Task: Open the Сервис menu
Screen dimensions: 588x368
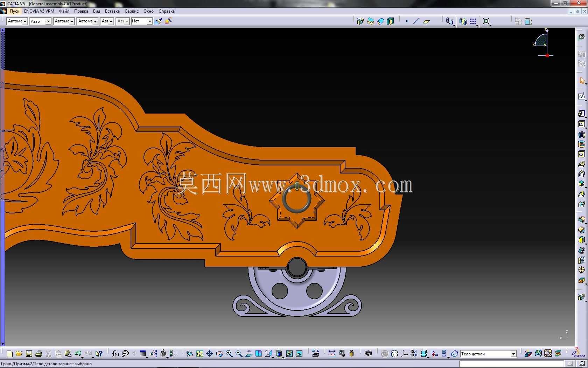Action: pyautogui.click(x=132, y=11)
